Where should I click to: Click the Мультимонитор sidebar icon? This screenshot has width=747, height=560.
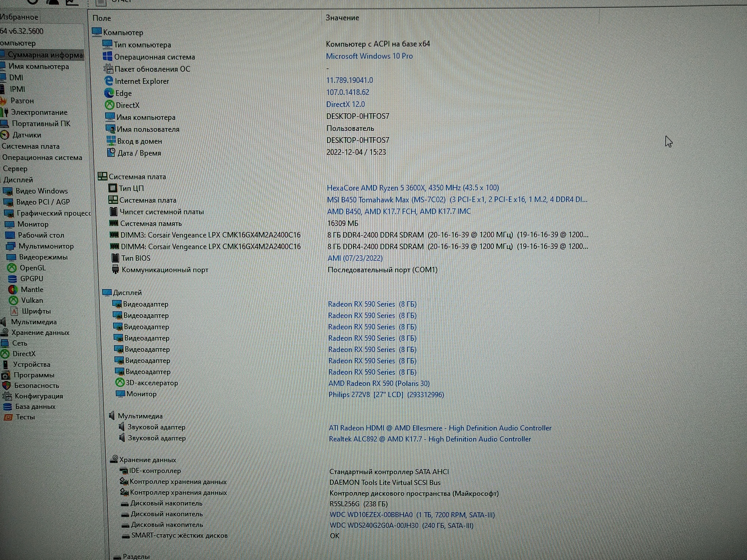tap(10, 246)
